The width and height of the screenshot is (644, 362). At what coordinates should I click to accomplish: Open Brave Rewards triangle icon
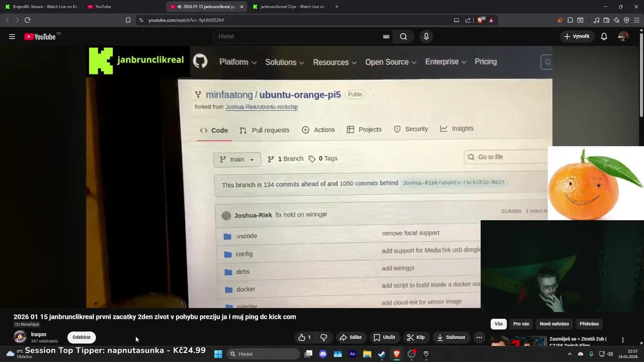point(491,20)
